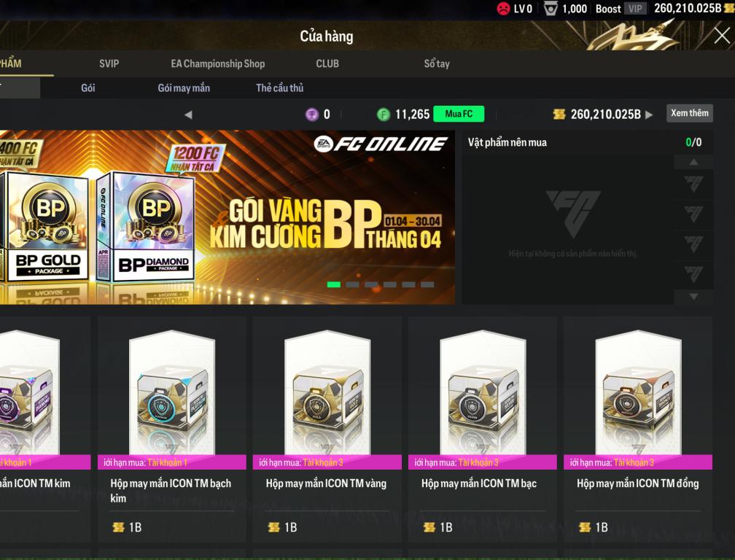Click the down arrow in Vật phẩm nên mua
The height and width of the screenshot is (560, 735).
point(693,297)
